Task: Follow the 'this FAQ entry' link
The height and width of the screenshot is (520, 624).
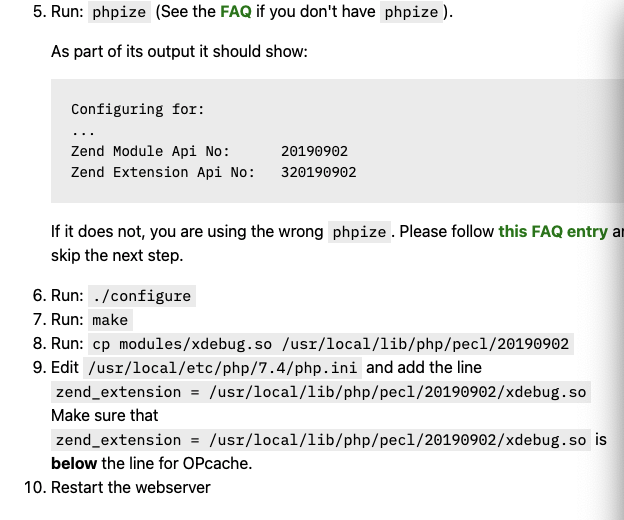Action: 553,232
